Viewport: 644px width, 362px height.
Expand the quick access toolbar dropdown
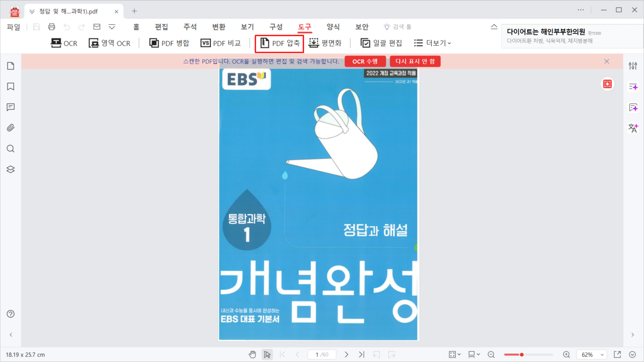[x=112, y=27]
